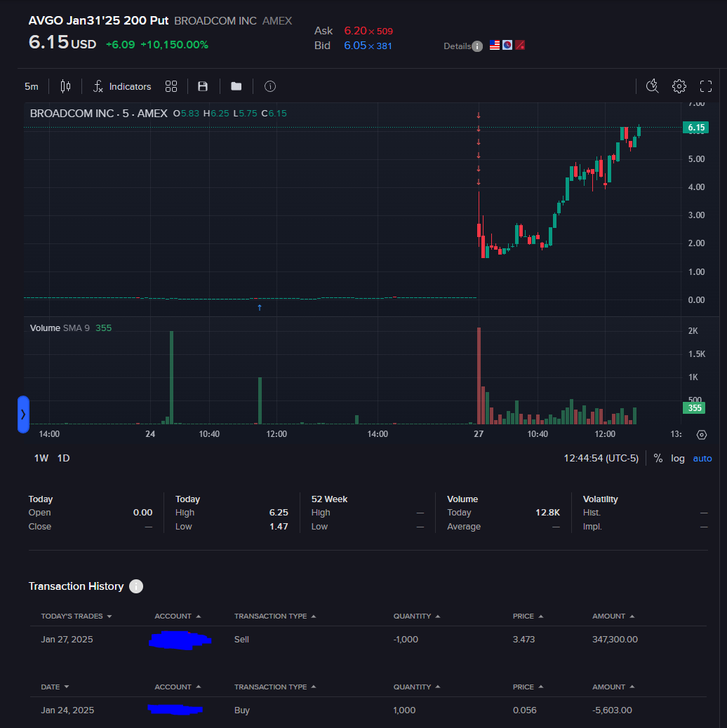Open TODAY'S TRADES dropdown
This screenshot has height=728, width=727.
pos(76,616)
